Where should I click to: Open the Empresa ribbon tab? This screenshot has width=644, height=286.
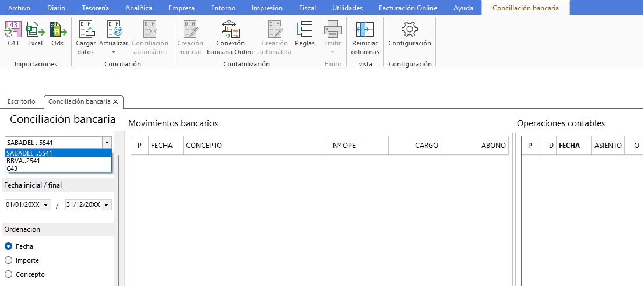click(181, 8)
